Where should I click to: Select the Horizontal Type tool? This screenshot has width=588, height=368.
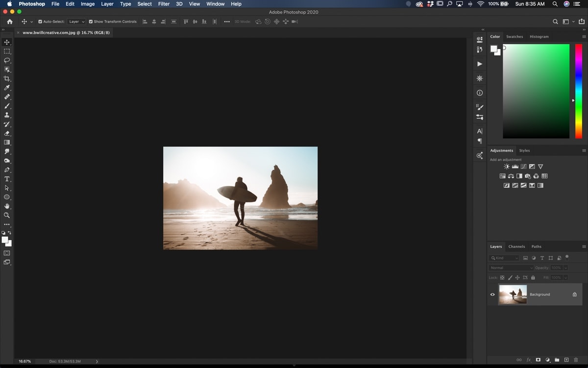pyautogui.click(x=7, y=179)
